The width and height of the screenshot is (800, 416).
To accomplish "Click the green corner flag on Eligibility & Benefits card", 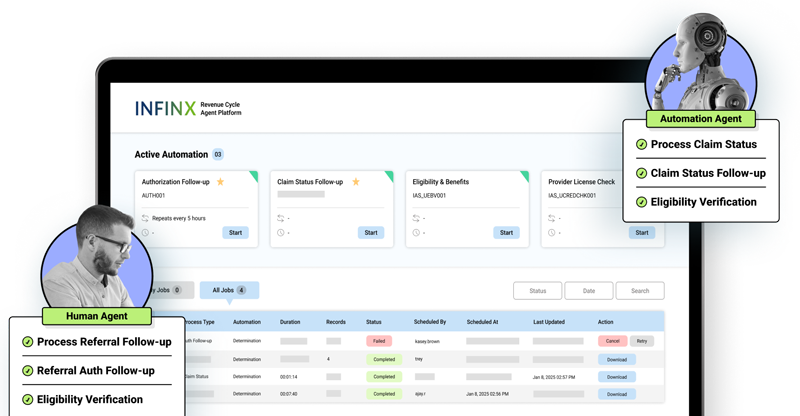I will (526, 176).
